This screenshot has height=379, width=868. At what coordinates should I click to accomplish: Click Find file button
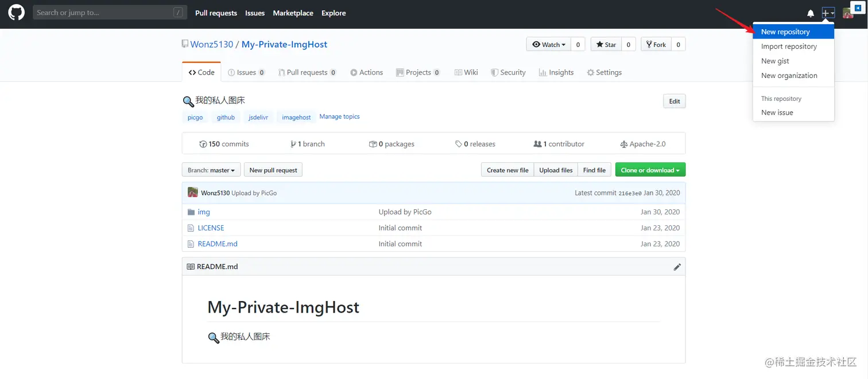pos(594,170)
